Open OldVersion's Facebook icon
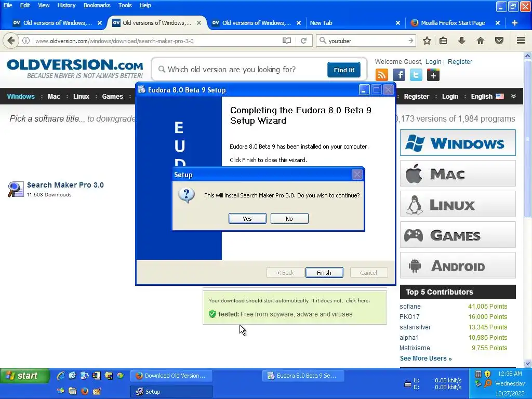This screenshot has height=399, width=532. click(399, 75)
